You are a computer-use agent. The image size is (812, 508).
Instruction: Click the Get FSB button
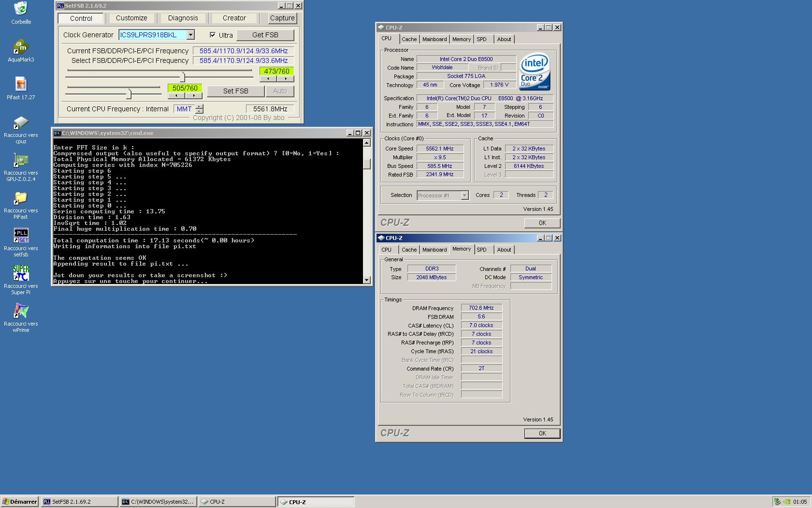(x=265, y=35)
